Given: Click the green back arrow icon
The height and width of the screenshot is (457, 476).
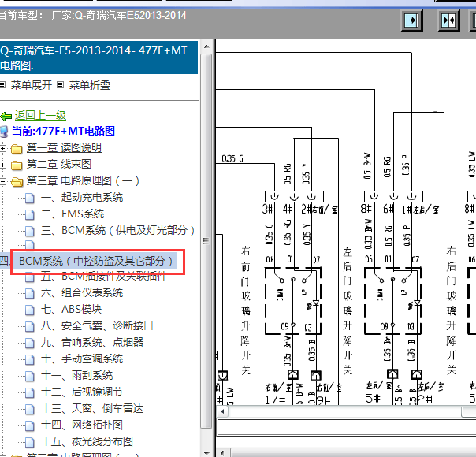Looking at the screenshot, I should tap(6, 117).
